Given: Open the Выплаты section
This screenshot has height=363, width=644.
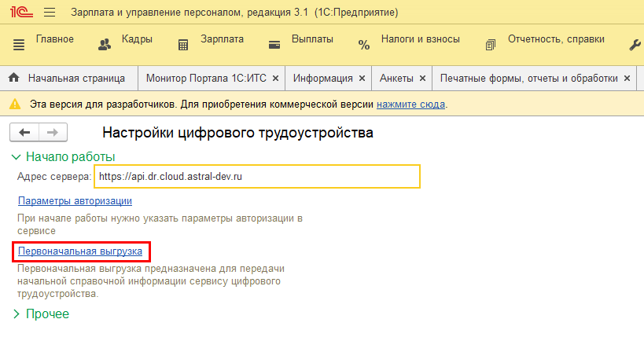Looking at the screenshot, I should click(x=301, y=40).
